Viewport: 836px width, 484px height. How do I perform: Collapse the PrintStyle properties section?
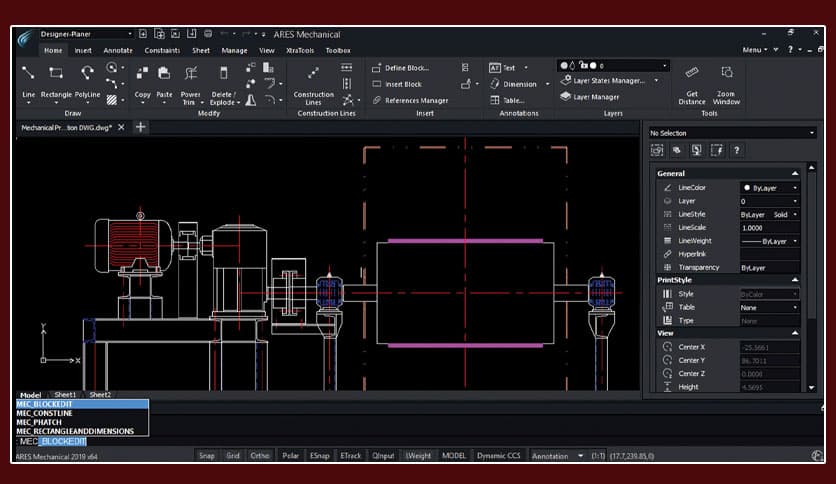[x=794, y=280]
